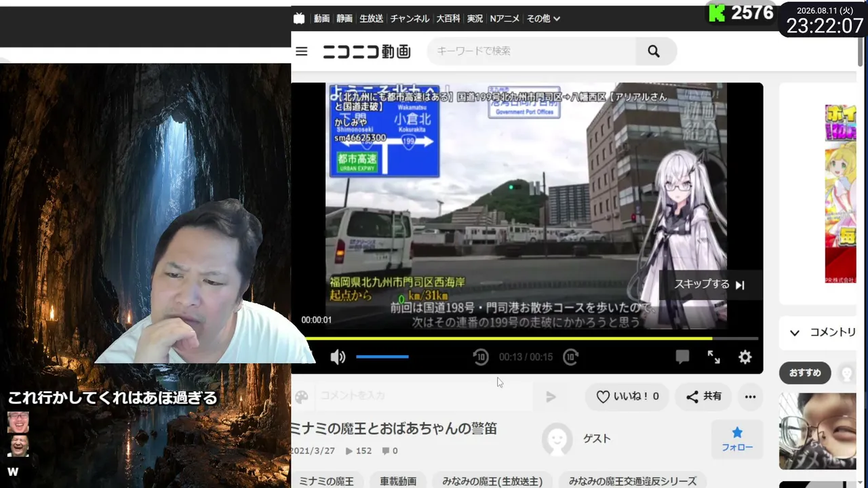Select the 車載動画 tag
The image size is (868, 488).
point(398,481)
